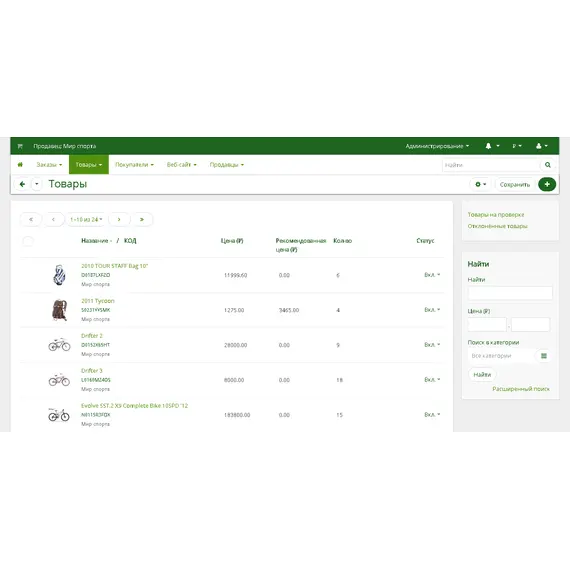
Task: Sort by КОД column header
Action: 130,241
